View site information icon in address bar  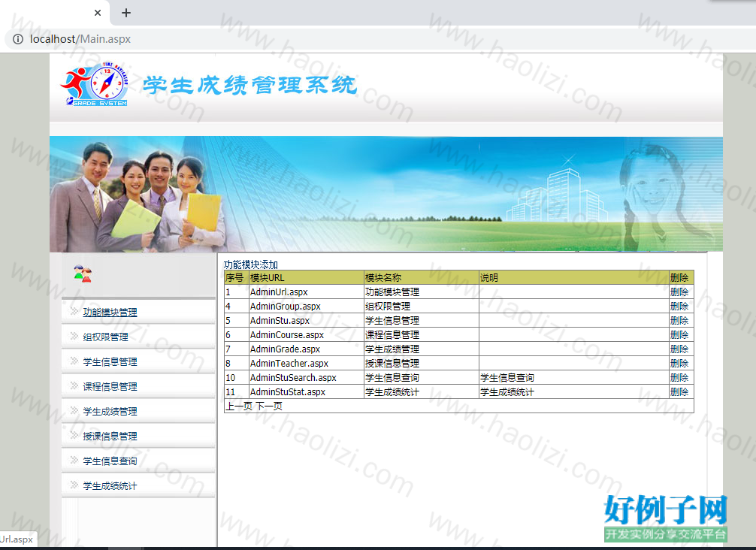18,39
